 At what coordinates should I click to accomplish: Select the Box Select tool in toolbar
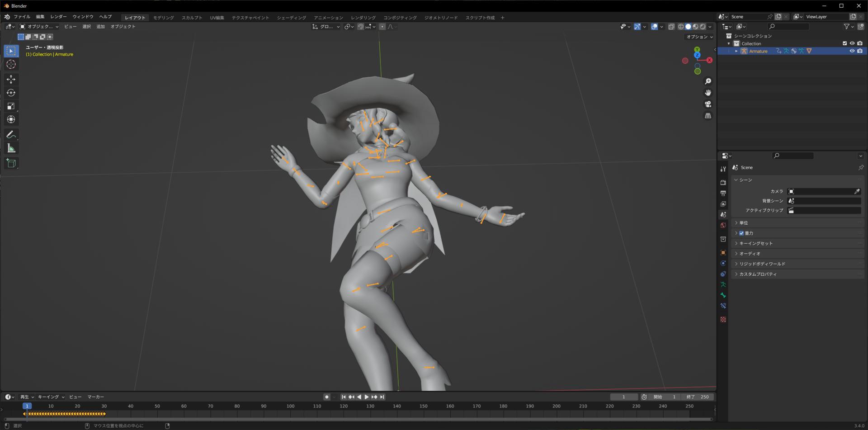tap(11, 51)
